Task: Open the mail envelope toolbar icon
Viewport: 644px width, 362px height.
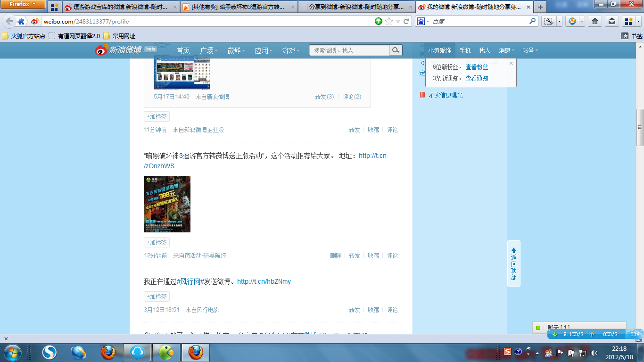Action: [612, 21]
